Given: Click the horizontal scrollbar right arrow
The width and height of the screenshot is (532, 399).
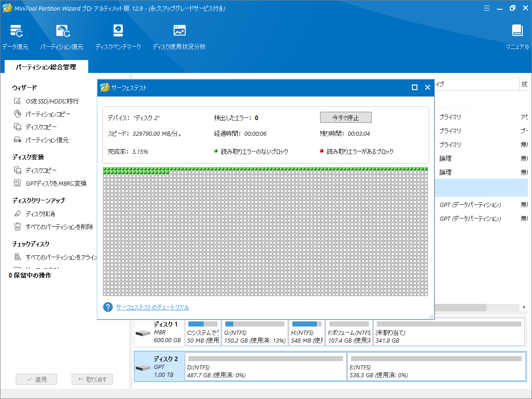Looking at the screenshot, I should pos(524,308).
